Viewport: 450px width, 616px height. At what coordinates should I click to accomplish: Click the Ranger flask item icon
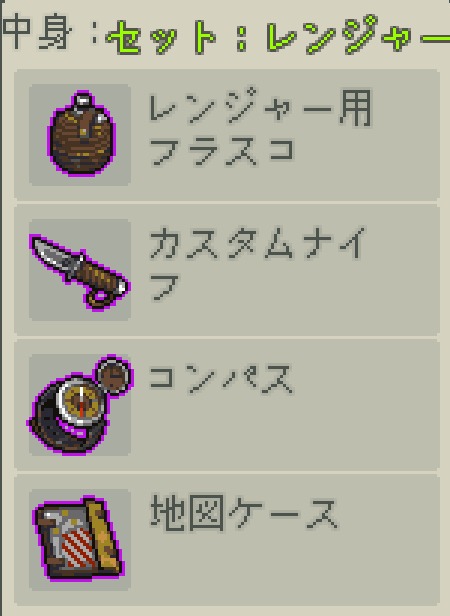[80, 135]
